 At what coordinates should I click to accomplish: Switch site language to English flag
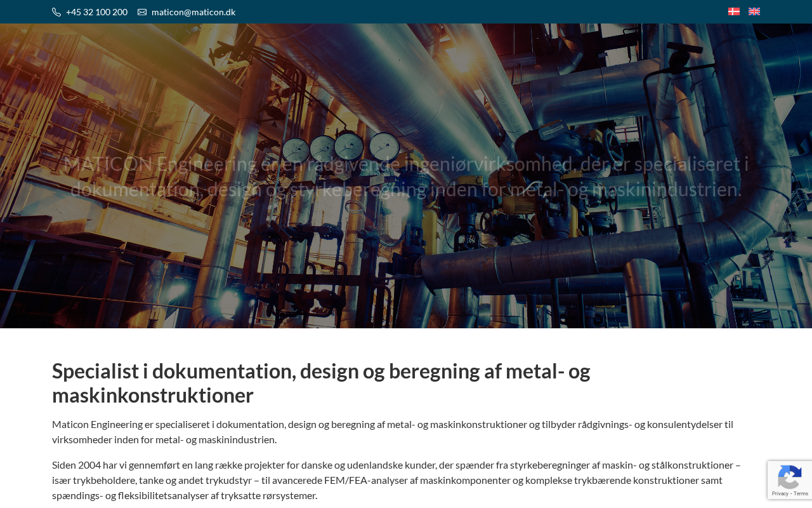coord(754,11)
